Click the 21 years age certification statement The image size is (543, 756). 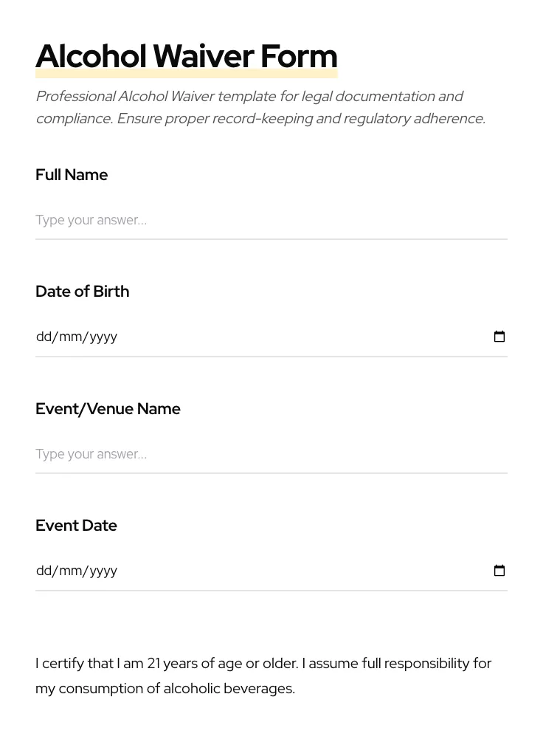pos(263,664)
